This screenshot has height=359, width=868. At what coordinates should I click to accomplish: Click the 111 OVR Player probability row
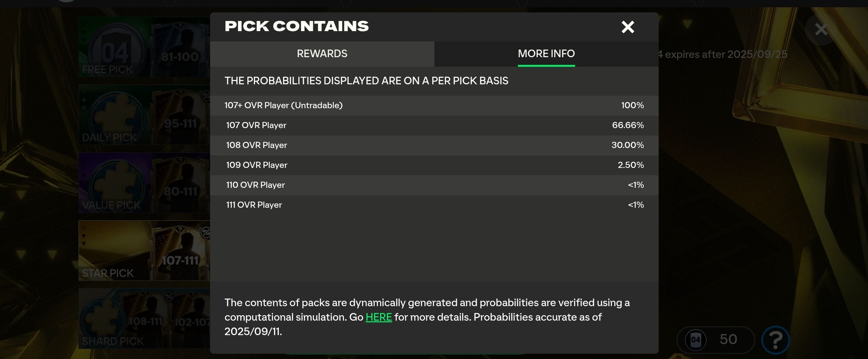pos(434,205)
